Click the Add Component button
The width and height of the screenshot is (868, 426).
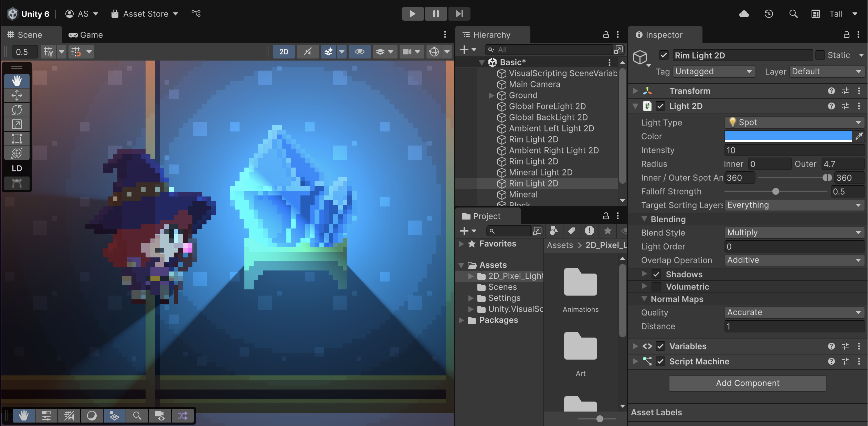point(748,383)
